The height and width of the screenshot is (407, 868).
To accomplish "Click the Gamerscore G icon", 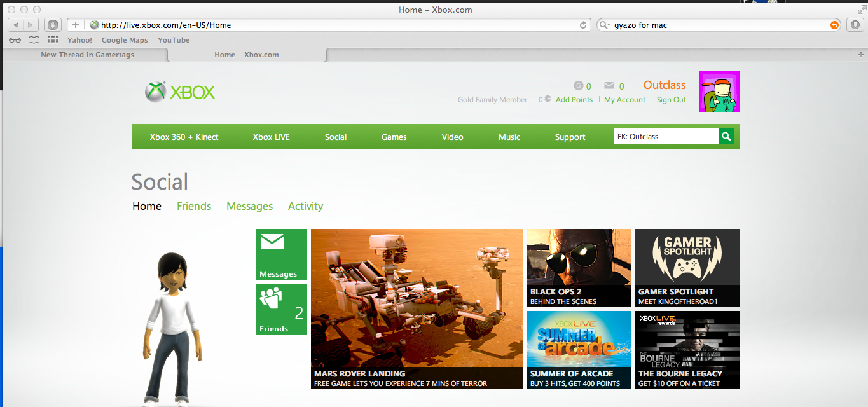I will tap(578, 86).
